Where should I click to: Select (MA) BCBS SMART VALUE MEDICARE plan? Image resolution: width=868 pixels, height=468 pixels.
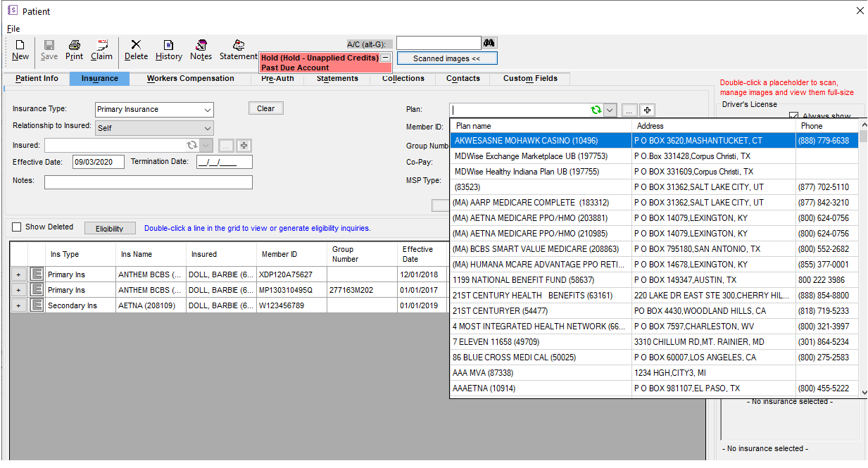[x=653, y=249]
